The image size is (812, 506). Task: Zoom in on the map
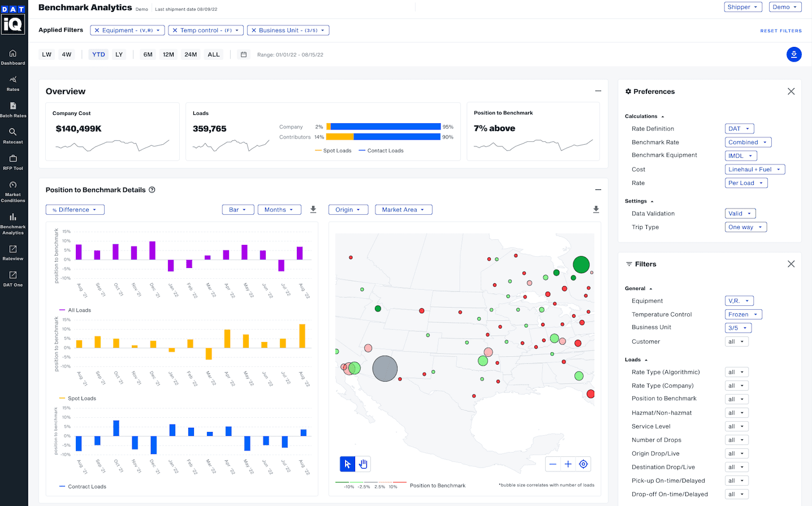pyautogui.click(x=568, y=464)
